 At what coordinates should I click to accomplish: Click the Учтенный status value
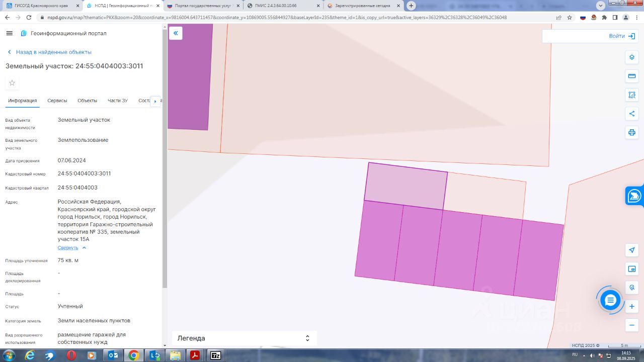pyautogui.click(x=70, y=306)
